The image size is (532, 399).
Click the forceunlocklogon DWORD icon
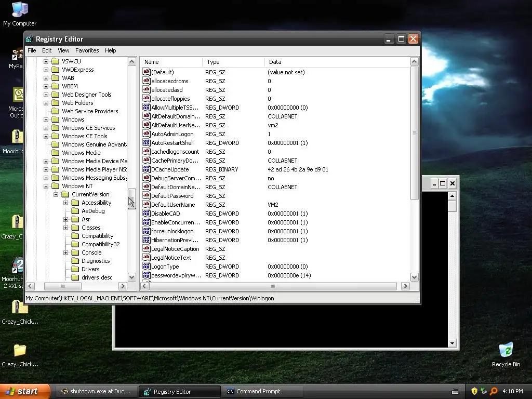click(x=146, y=230)
